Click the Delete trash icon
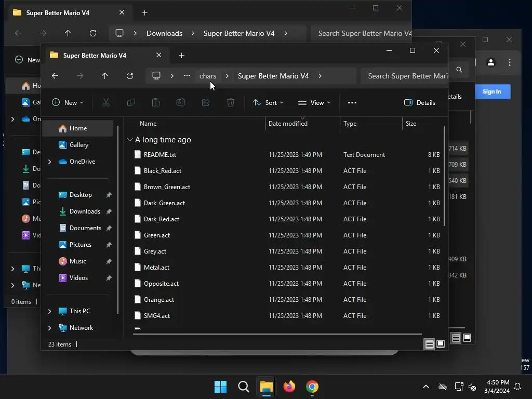Image resolution: width=532 pixels, height=399 pixels. click(x=230, y=102)
